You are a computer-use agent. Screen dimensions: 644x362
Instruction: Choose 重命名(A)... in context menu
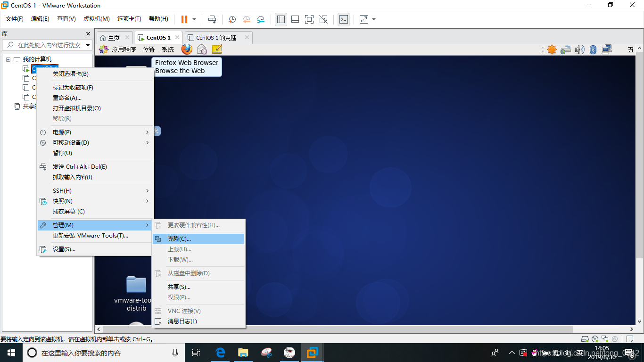(x=95, y=98)
